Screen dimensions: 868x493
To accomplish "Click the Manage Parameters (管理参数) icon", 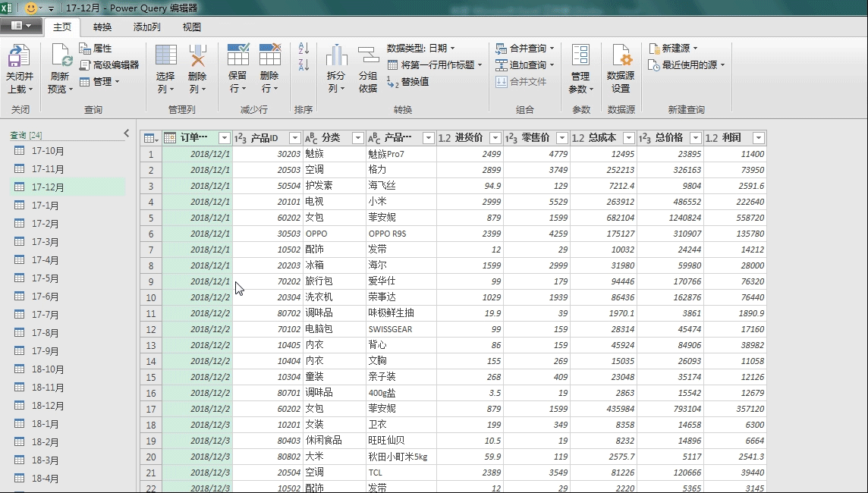I will 580,56.
